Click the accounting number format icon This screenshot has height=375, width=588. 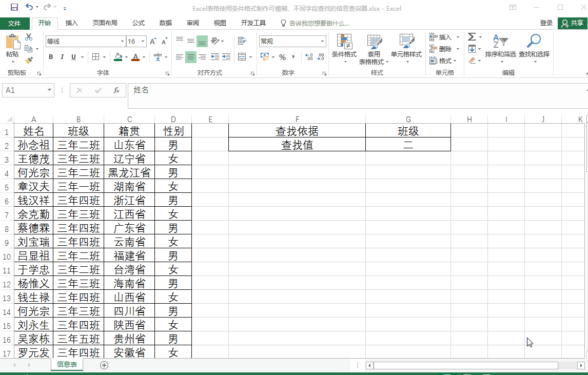265,57
